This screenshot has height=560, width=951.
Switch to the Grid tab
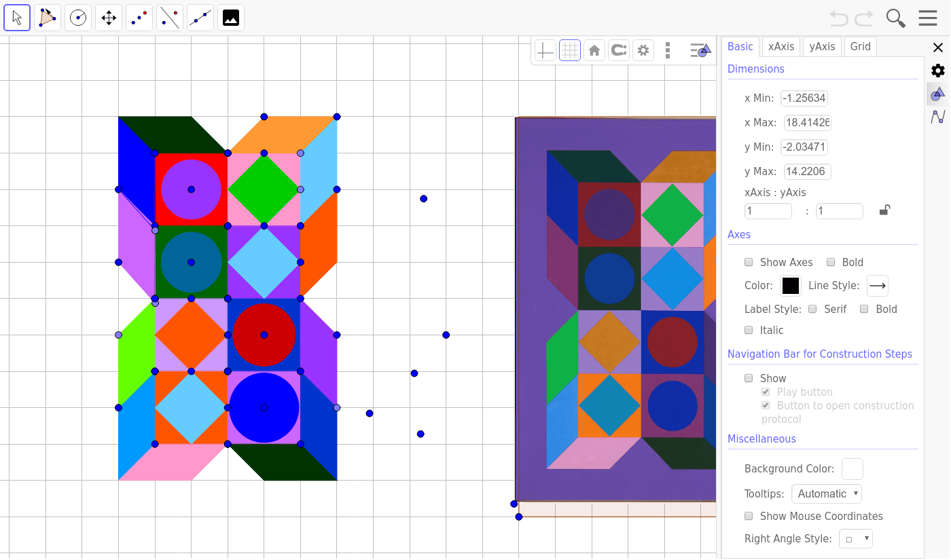pyautogui.click(x=860, y=47)
